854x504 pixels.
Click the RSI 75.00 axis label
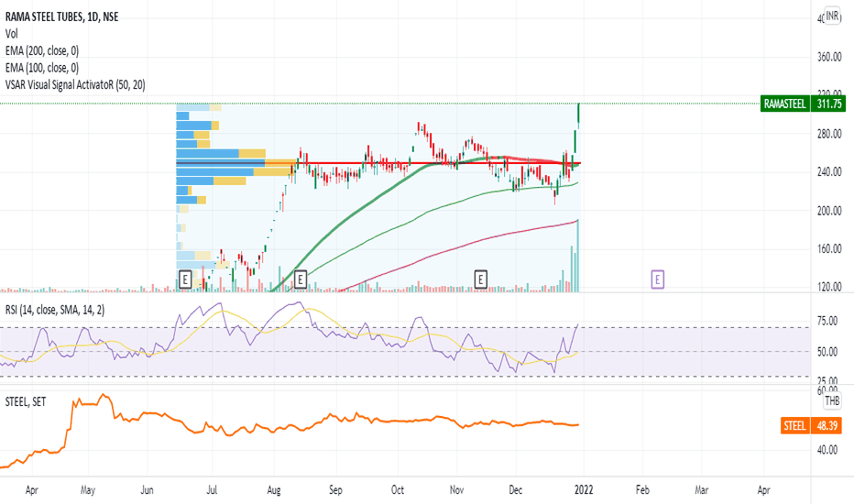[827, 322]
